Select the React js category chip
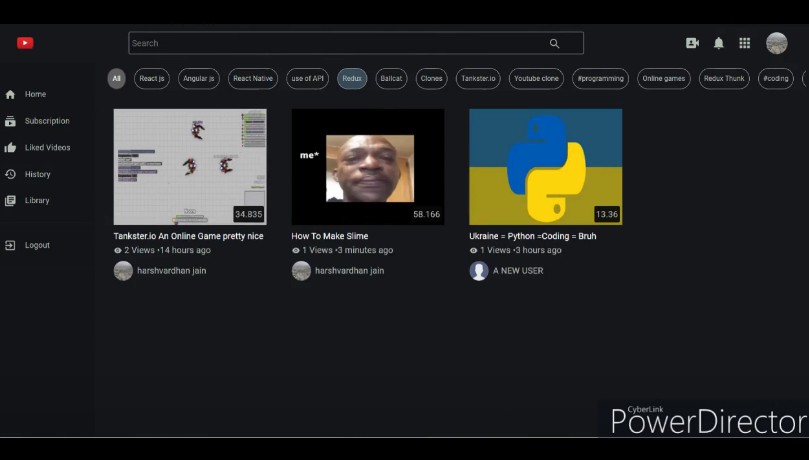809x460 pixels. pos(152,78)
